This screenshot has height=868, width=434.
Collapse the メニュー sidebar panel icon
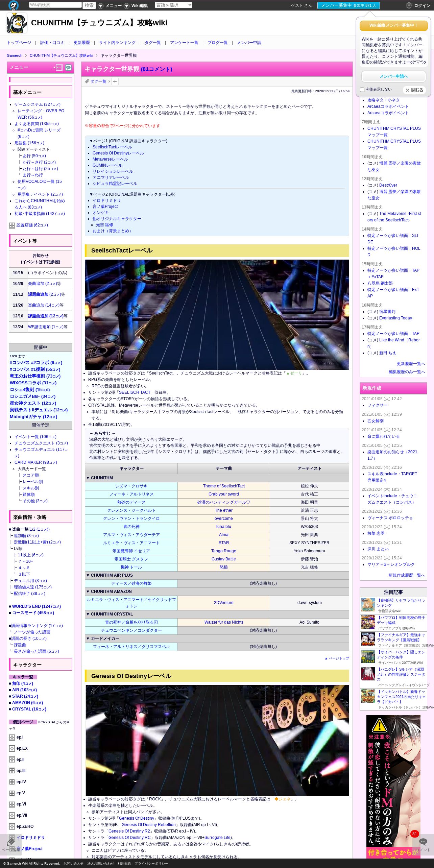click(59, 68)
